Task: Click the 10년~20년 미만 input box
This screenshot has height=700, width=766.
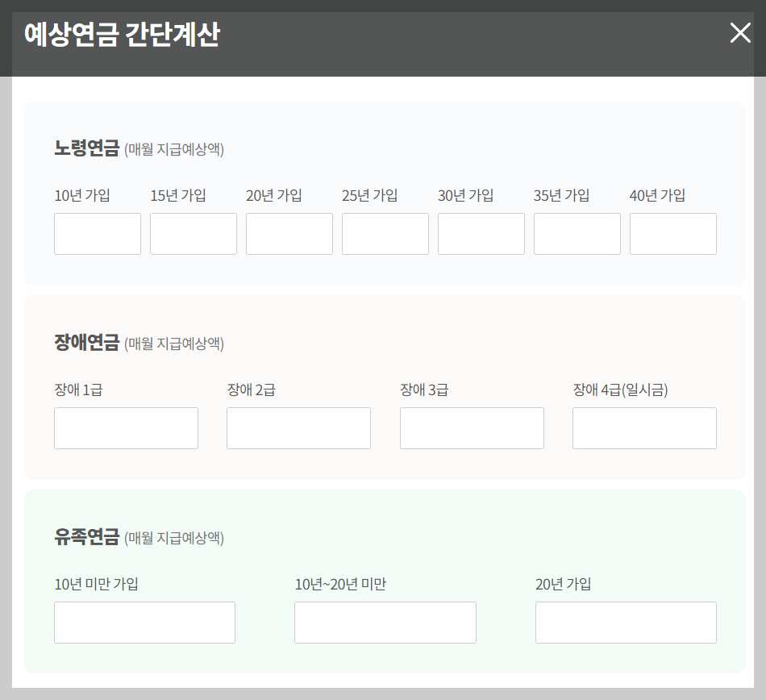Action: click(385, 623)
